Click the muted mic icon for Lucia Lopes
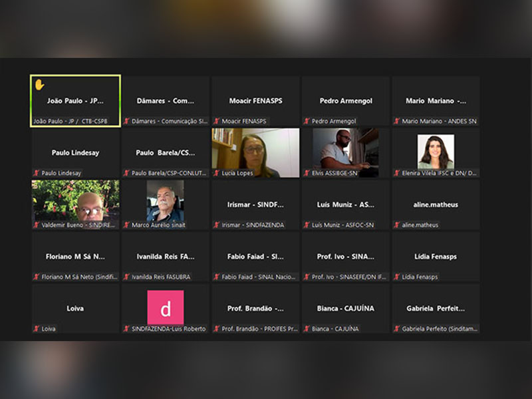Screen dimensions: 532x399 (x=216, y=174)
